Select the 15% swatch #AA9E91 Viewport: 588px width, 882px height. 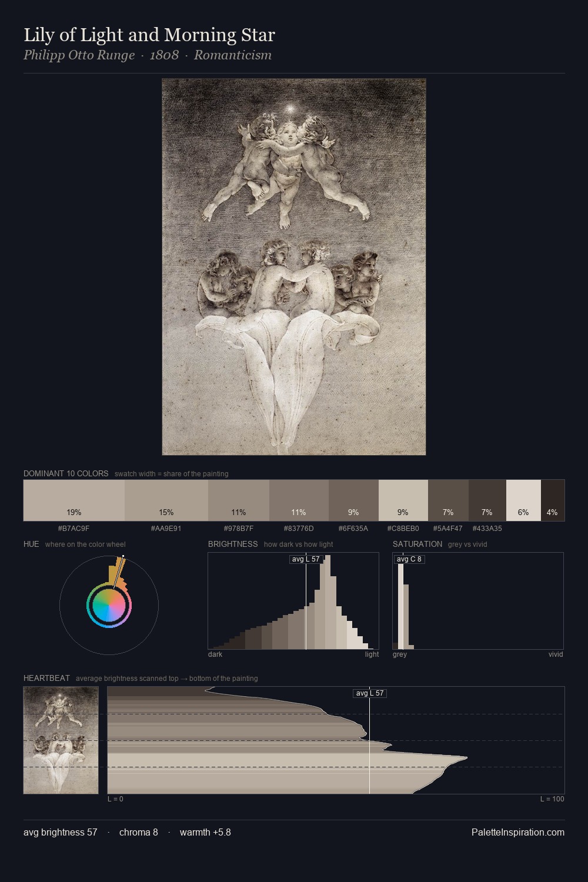[166, 500]
